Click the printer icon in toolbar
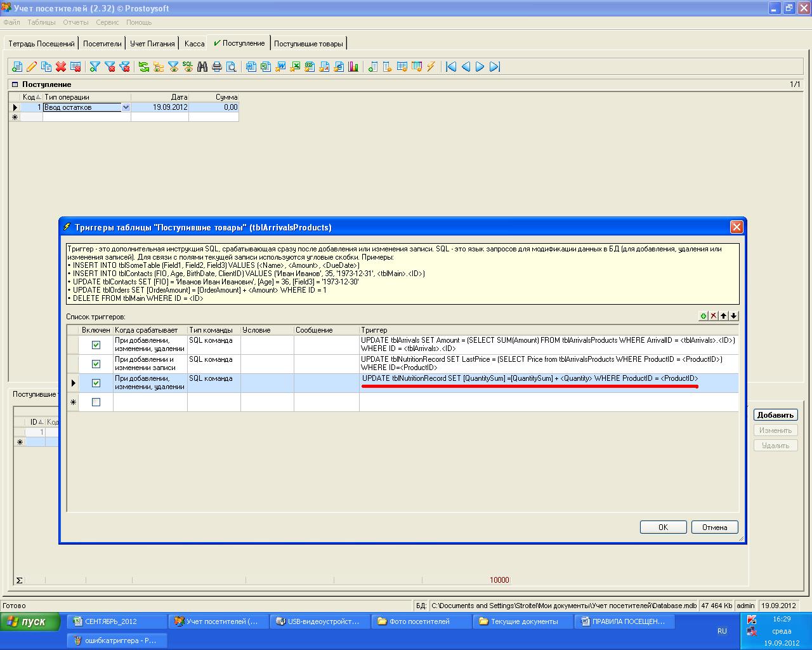Image resolution: width=812 pixels, height=650 pixels. [217, 67]
